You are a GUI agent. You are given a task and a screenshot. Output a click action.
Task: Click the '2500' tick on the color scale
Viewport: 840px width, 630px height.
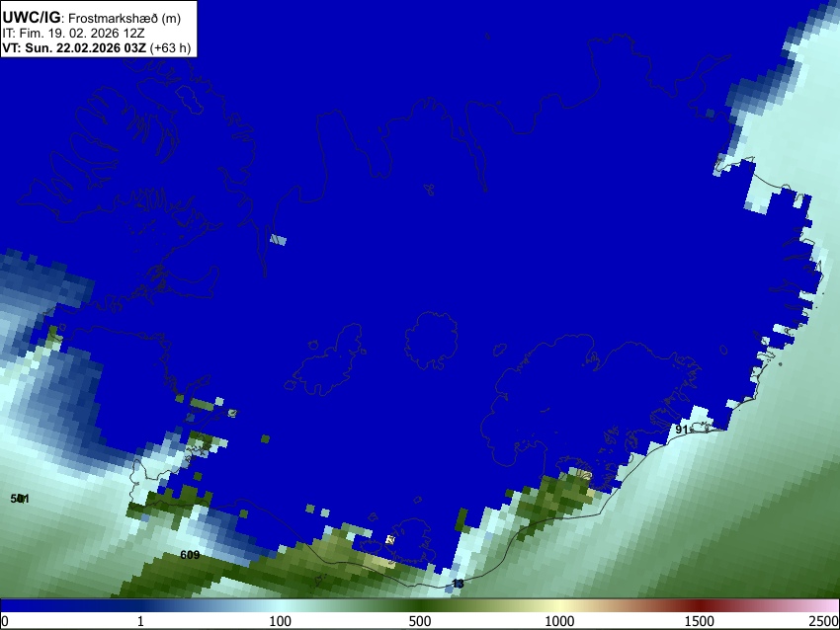[824, 621]
